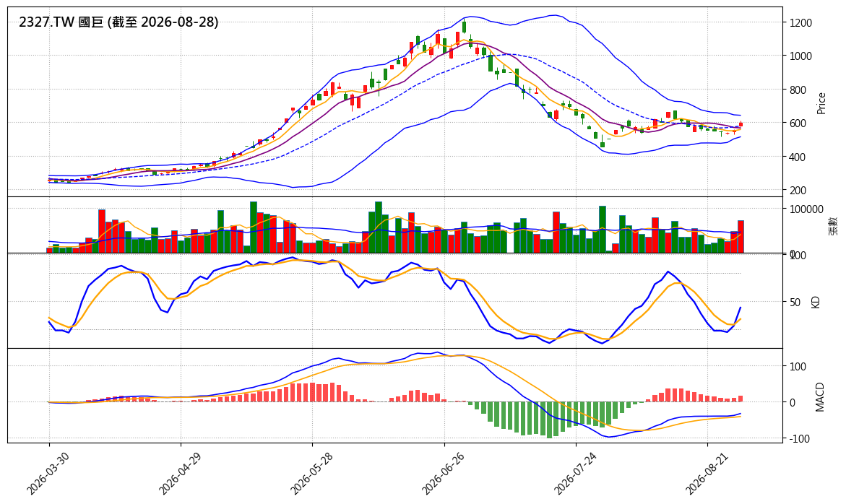Click the x-axis date label 2026-05-28
Viewport: 846px width, 504px height.
pyautogui.click(x=311, y=473)
